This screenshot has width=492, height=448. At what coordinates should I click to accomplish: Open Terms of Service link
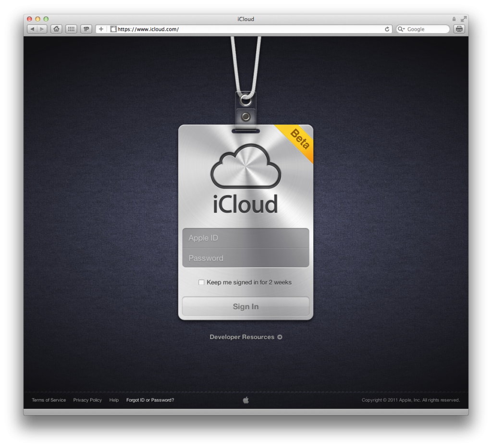pos(49,400)
